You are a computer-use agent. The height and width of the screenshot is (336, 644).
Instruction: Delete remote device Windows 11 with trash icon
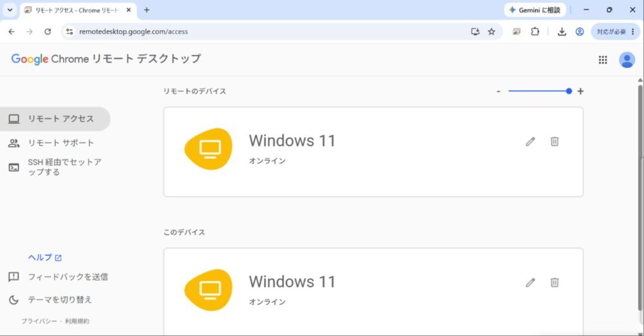(x=554, y=142)
